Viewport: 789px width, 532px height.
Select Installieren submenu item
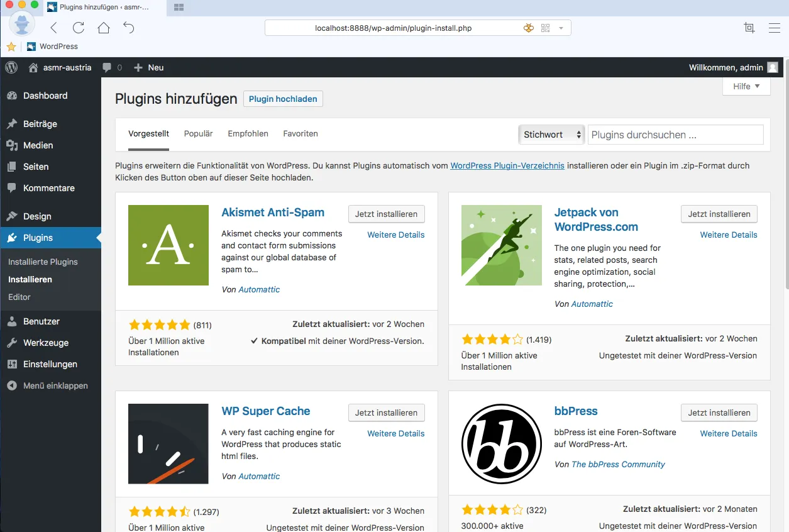tap(30, 279)
